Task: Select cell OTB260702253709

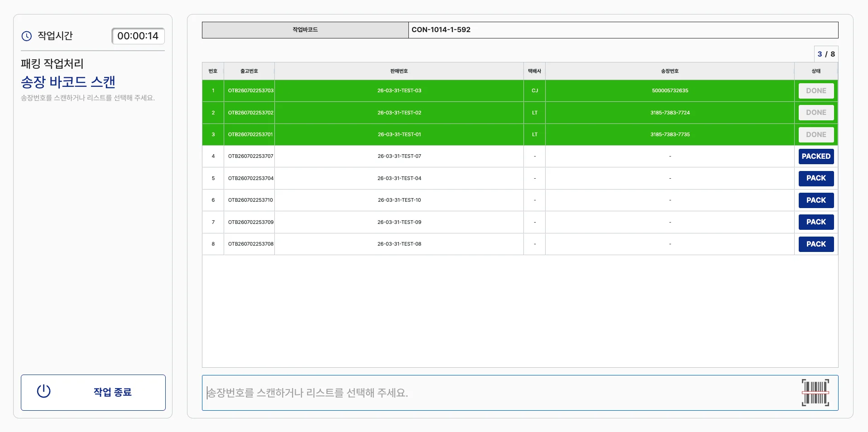Action: point(250,222)
